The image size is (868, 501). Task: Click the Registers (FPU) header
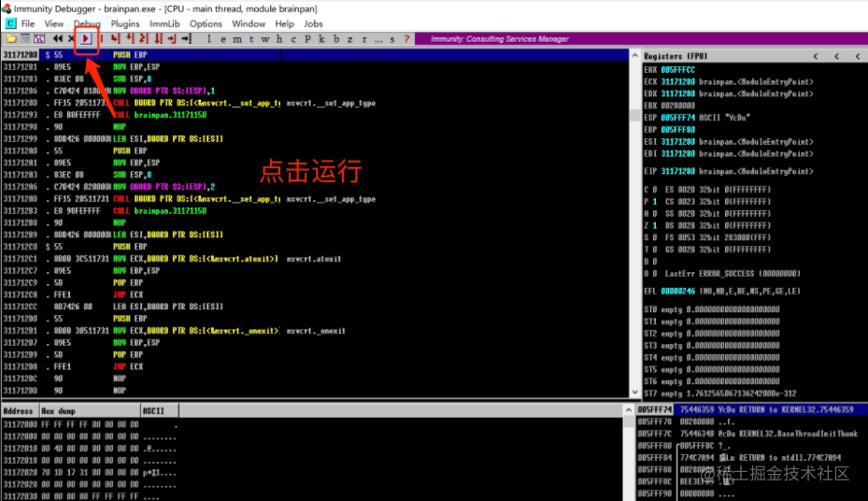(676, 56)
